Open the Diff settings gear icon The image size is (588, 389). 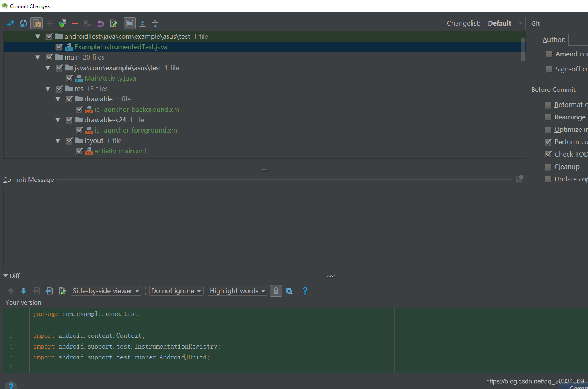click(289, 291)
